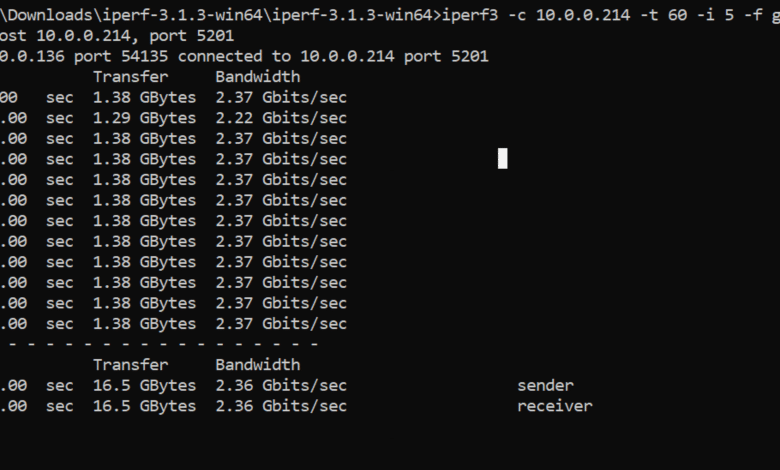Screen dimensions: 780x470
Task: Click the 10.0.0.214 address in command
Action: (x=583, y=15)
